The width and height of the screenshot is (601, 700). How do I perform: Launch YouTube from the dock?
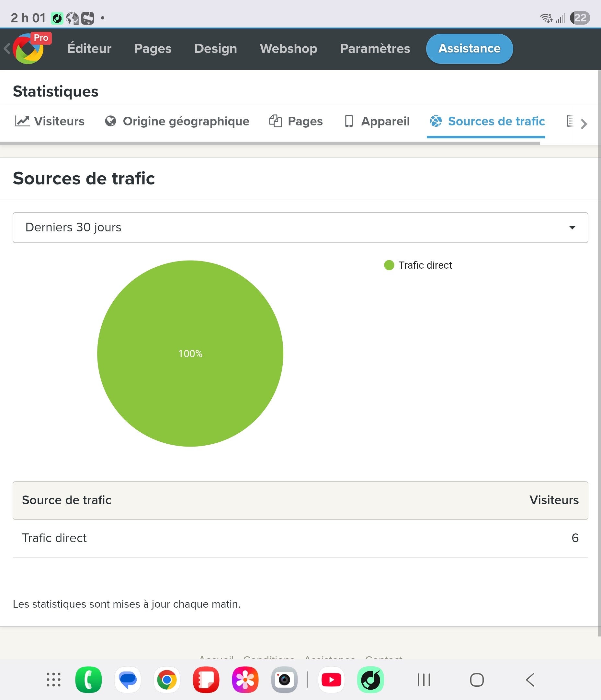pos(331,680)
